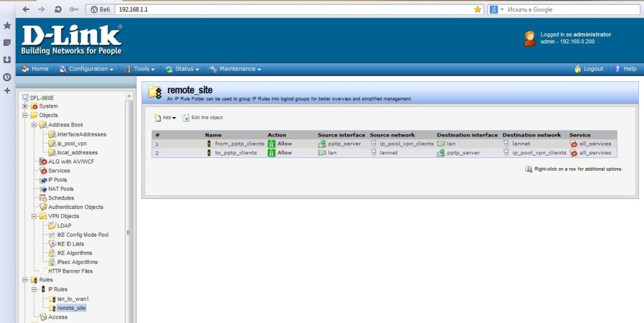Image resolution: width=644 pixels, height=323 pixels.
Task: Collapse the Objects tree node
Action: (x=25, y=115)
